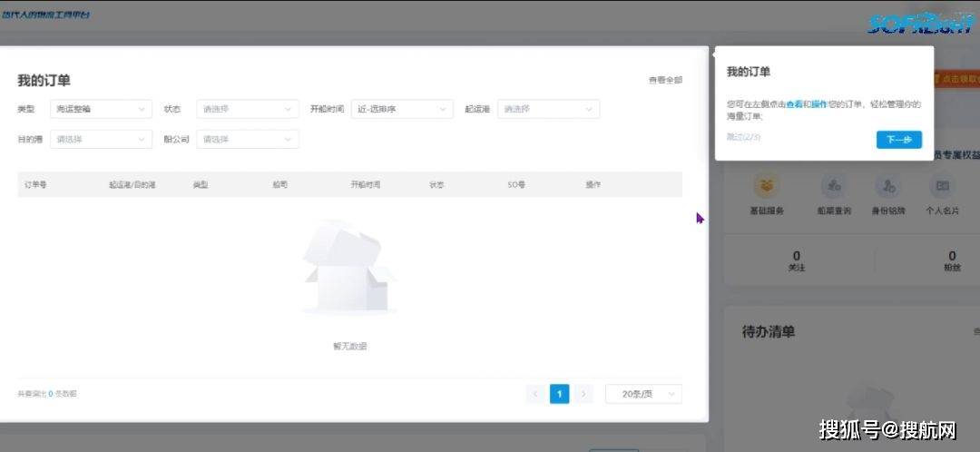Viewport: 980px width, 452px height.
Task: Select page 1 in pagination
Action: coord(559,394)
